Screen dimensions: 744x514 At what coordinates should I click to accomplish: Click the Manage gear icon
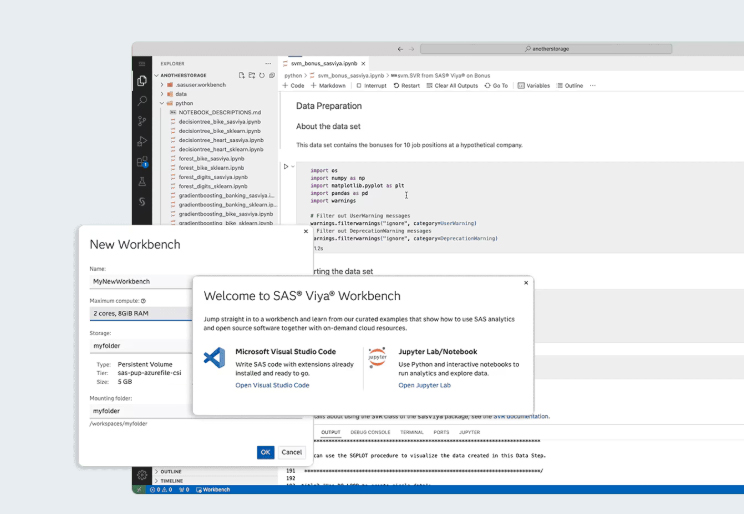[142, 474]
